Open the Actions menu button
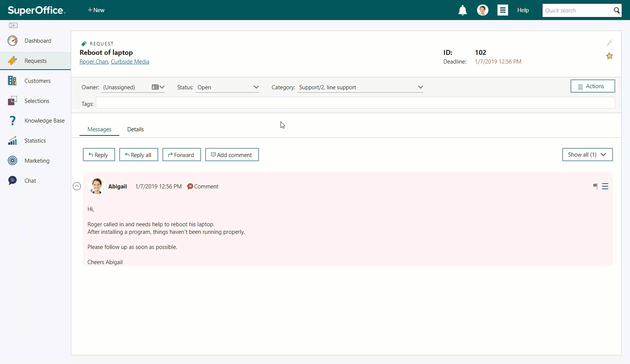630x364 pixels. [593, 86]
